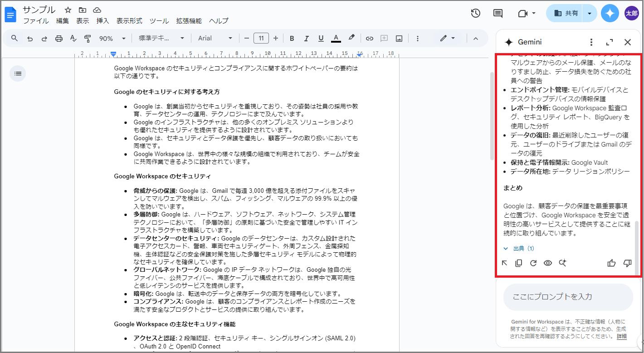Start a video meeting camera icon
The height and width of the screenshot is (353, 644).
(522, 14)
